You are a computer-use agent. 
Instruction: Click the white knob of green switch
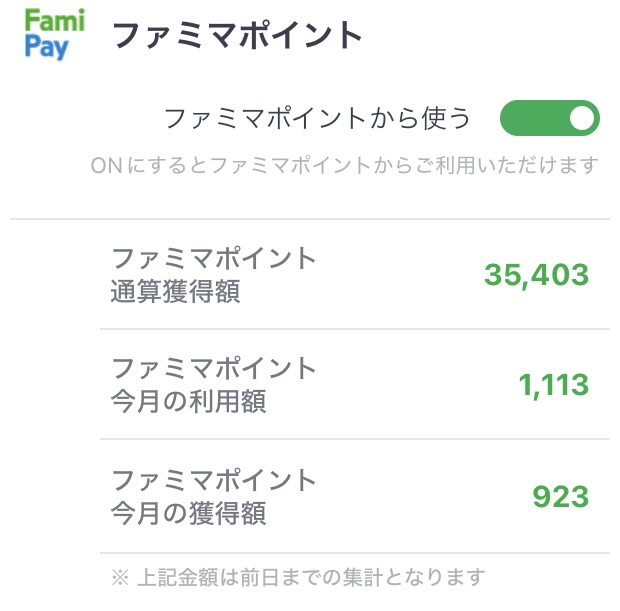(582, 118)
